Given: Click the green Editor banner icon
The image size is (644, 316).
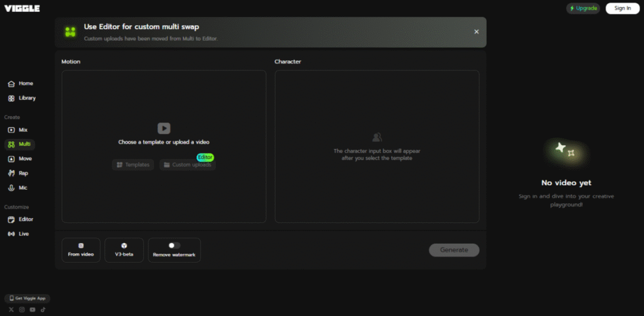Looking at the screenshot, I should tap(71, 32).
